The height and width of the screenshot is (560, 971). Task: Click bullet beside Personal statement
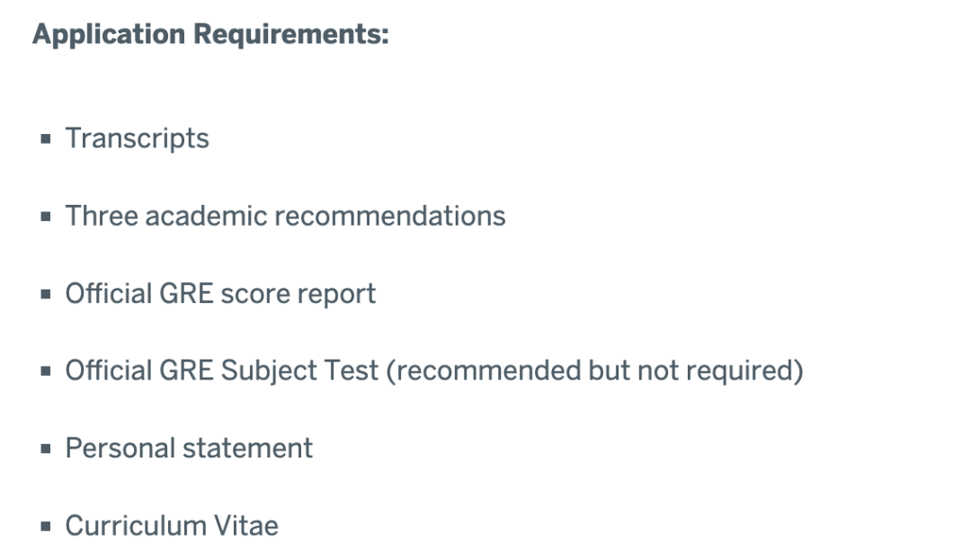click(x=45, y=449)
